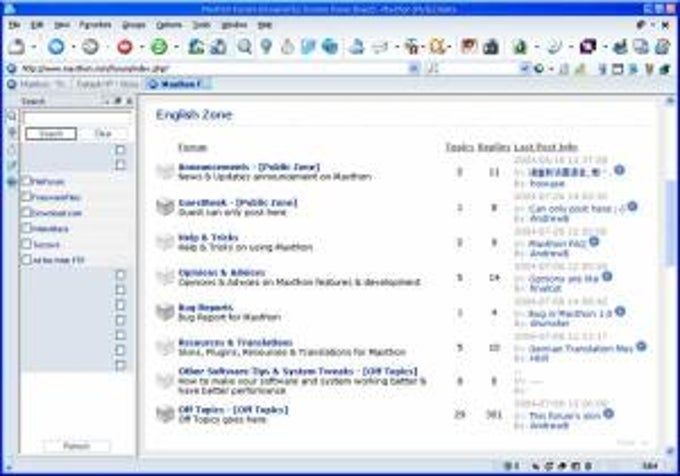Screen dimensions: 680x476
Task: Open Forward button history dropdown arrow
Action: coord(107,47)
